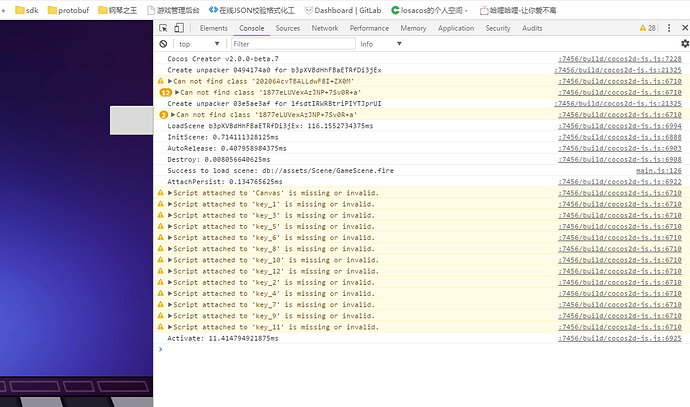690x407 pixels.
Task: Expand the 'key_5' script warning
Action: (x=169, y=226)
